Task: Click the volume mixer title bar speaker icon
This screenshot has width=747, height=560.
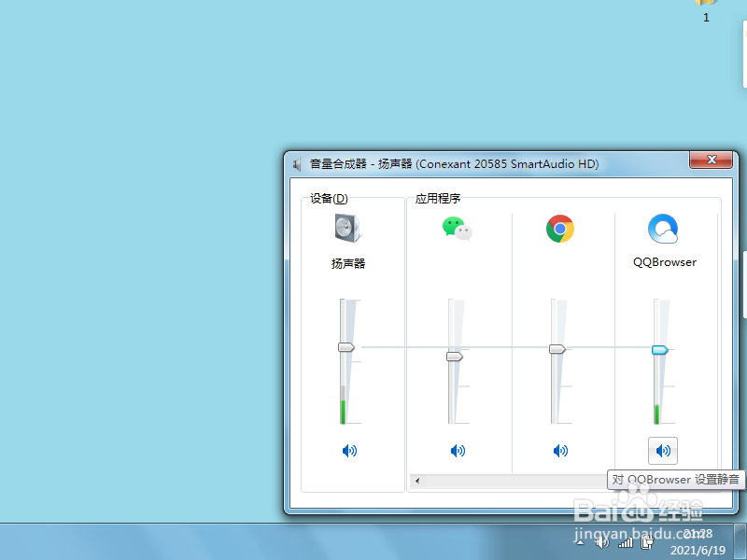Action: 295,162
